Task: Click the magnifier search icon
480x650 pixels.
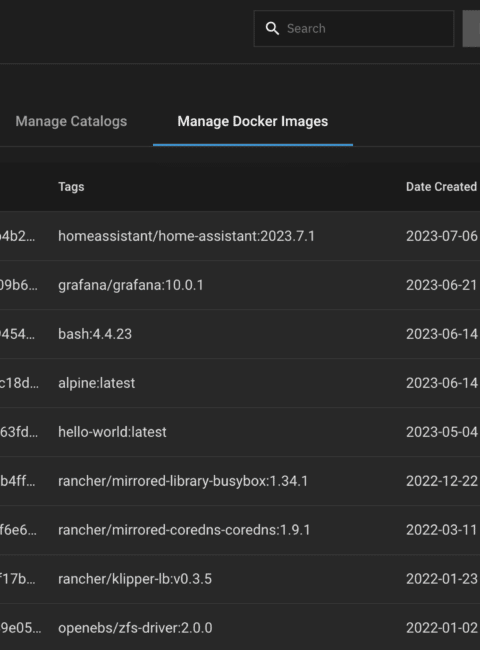Action: click(x=272, y=29)
